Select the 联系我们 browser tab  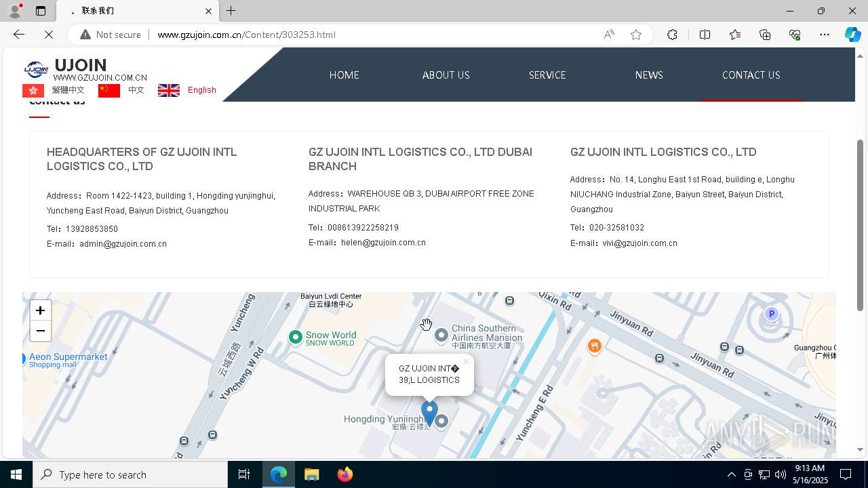click(137, 11)
